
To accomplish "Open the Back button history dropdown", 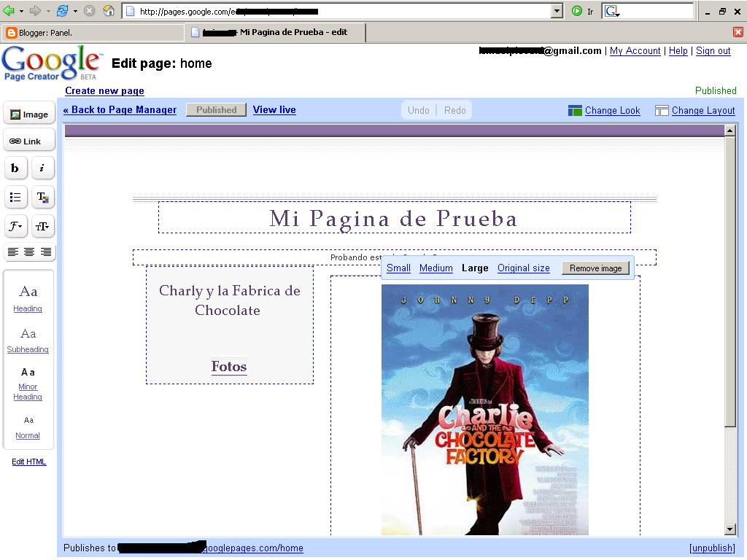I will click(x=21, y=11).
